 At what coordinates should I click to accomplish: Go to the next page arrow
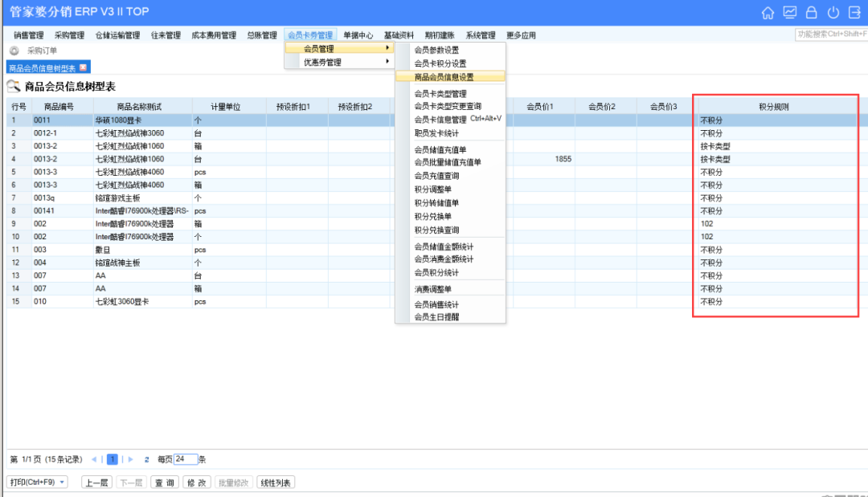[x=131, y=459]
